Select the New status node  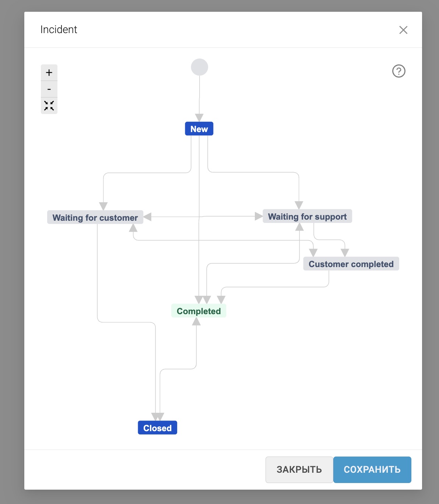tap(199, 129)
